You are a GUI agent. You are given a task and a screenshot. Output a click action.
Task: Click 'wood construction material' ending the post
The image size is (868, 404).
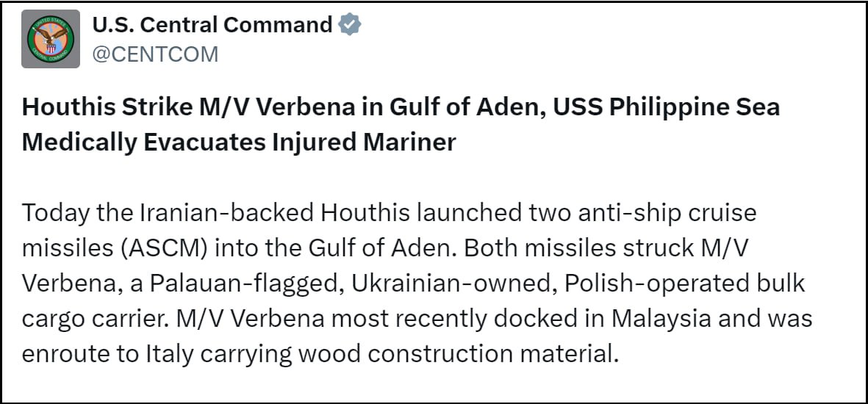[x=456, y=355]
